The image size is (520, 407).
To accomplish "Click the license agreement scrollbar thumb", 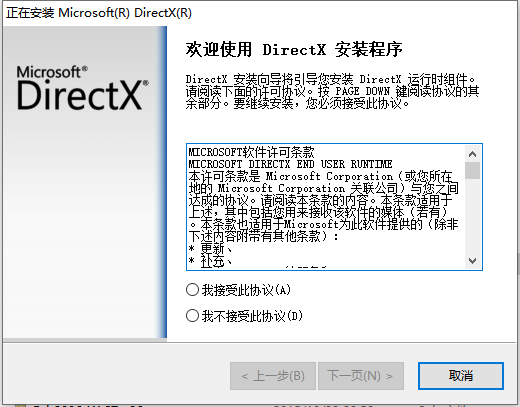I will coord(472,170).
